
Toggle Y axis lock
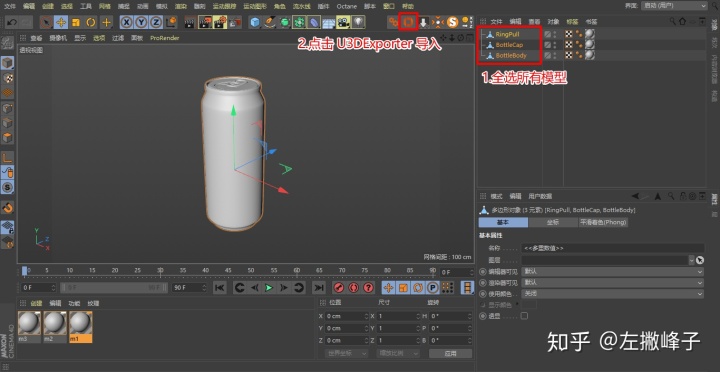click(141, 22)
